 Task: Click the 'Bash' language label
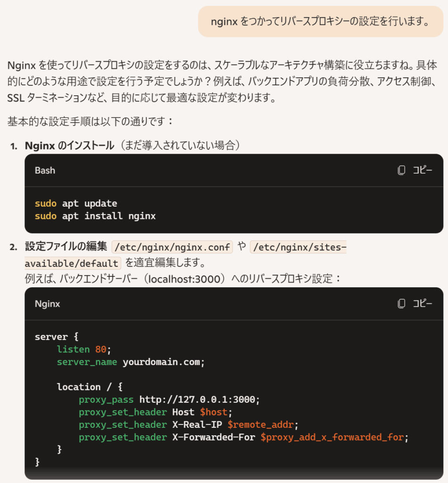45,170
